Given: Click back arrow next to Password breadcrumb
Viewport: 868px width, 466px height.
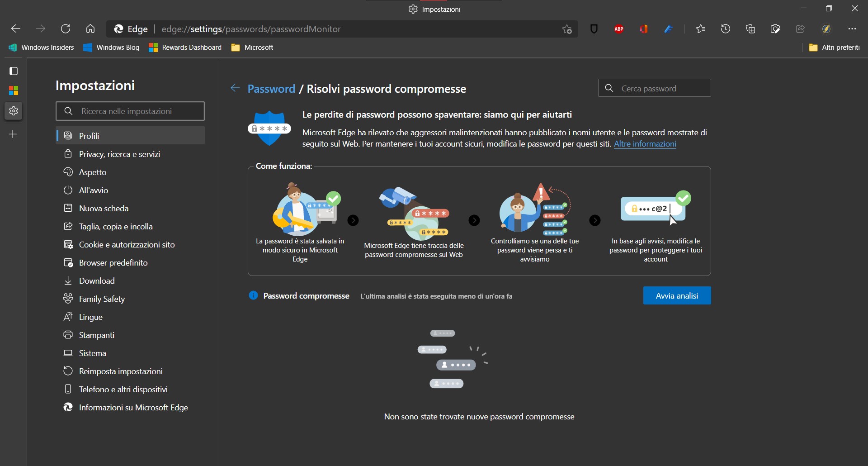Looking at the screenshot, I should 235,88.
